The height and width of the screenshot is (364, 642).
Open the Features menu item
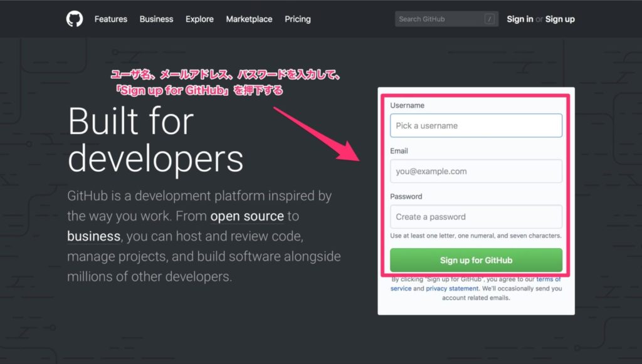(111, 19)
